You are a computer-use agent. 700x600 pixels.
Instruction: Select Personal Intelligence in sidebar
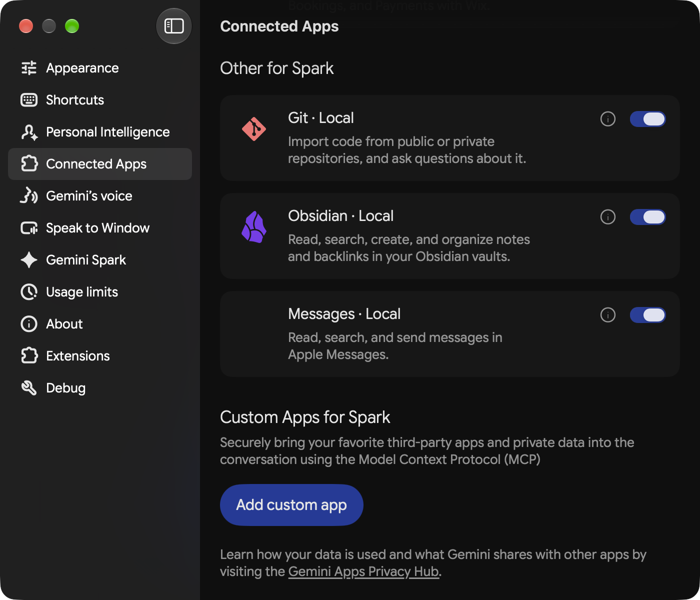pos(100,132)
